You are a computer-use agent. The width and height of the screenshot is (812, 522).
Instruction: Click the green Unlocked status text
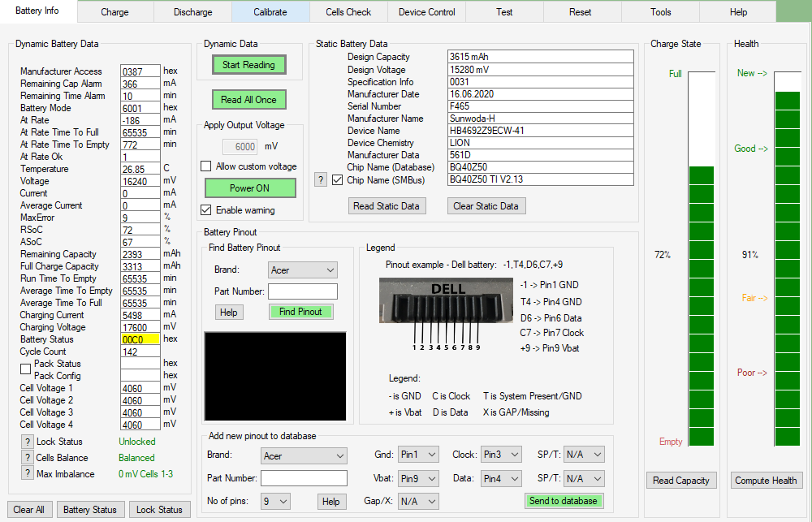click(x=137, y=442)
